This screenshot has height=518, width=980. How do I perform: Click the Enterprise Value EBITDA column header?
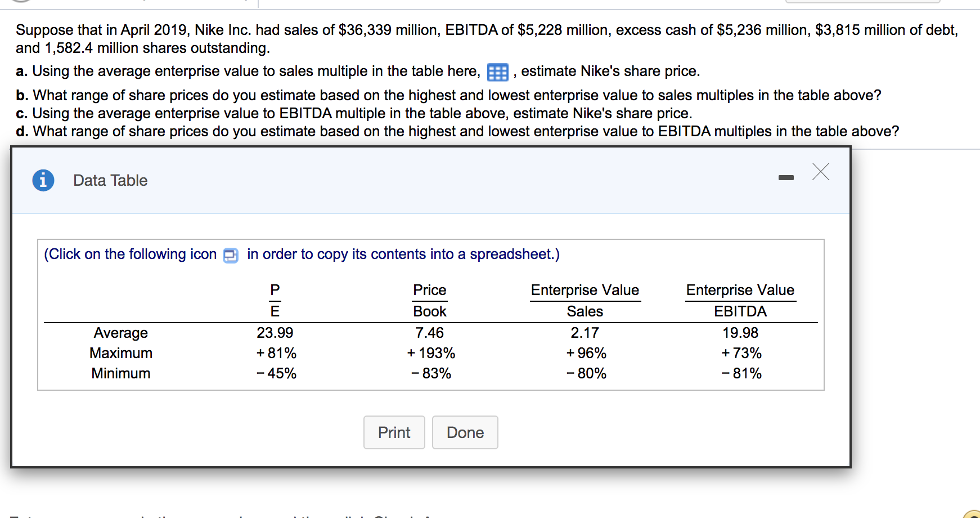(740, 301)
